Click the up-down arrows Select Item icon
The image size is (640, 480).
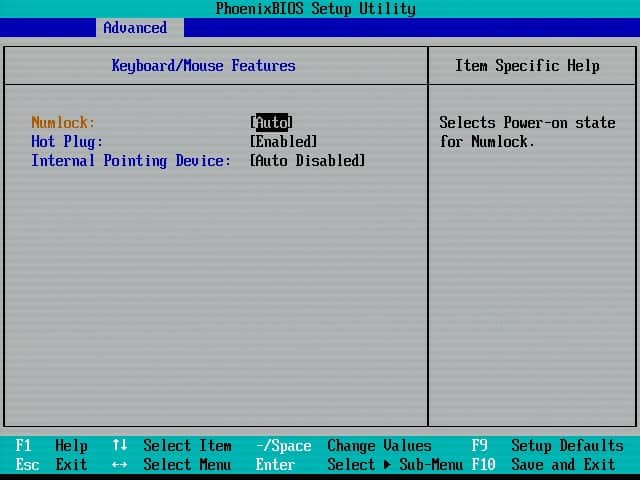click(120, 445)
